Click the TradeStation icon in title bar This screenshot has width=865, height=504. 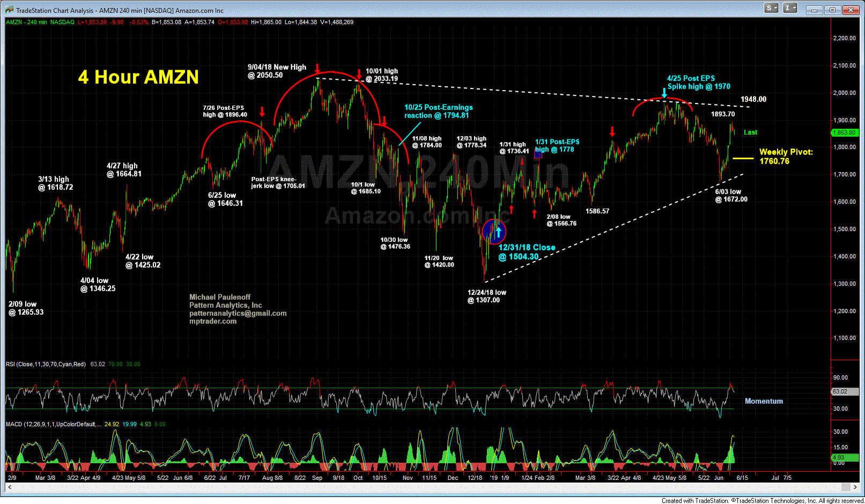click(x=9, y=10)
